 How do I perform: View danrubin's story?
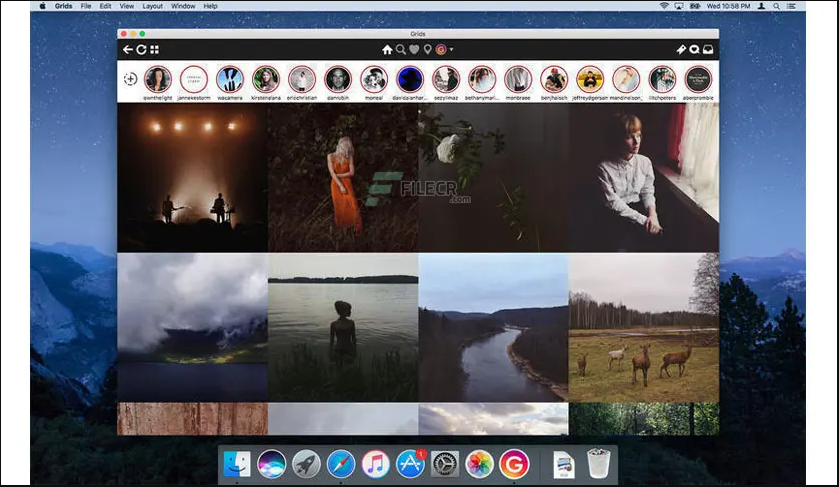point(338,79)
